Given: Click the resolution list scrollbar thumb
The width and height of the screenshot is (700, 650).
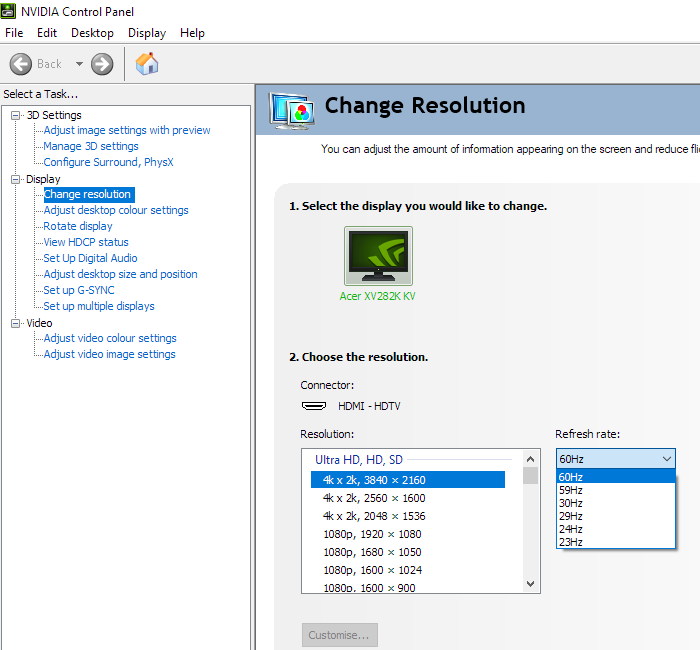Looking at the screenshot, I should click(530, 475).
